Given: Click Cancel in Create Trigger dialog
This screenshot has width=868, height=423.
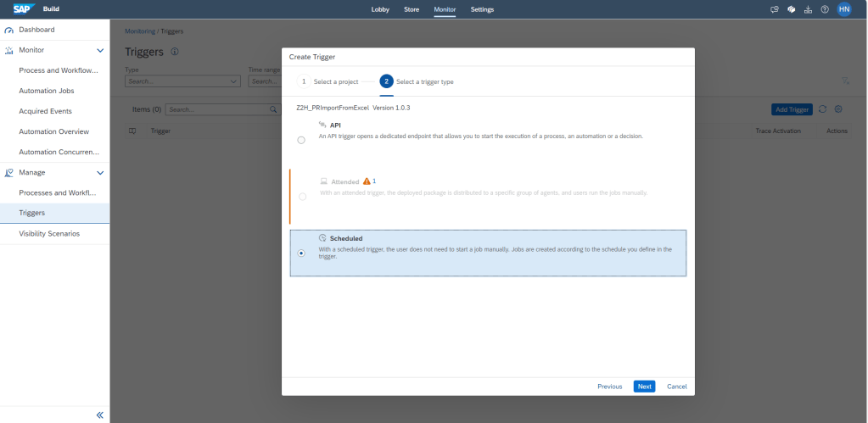Looking at the screenshot, I should [x=676, y=387].
